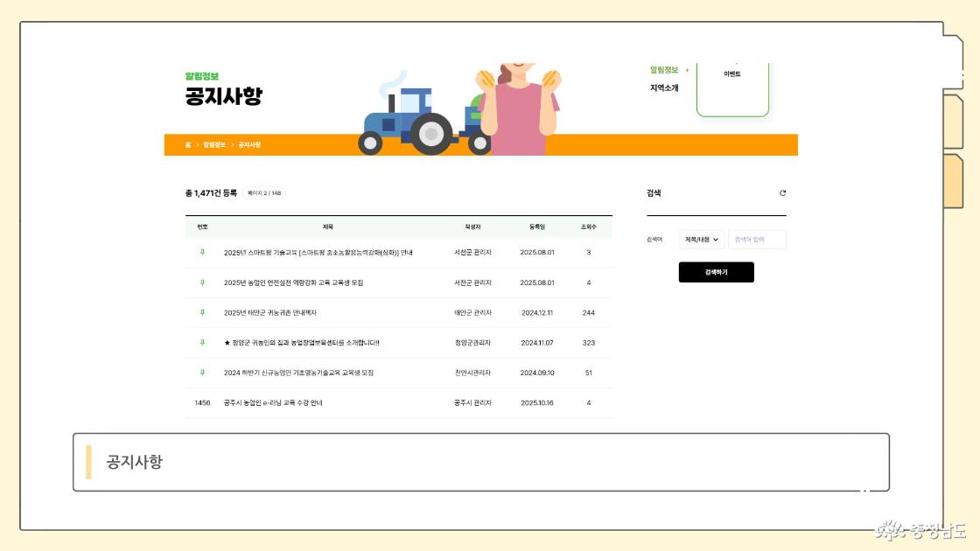Click the search reset refresh icon
Viewport: 980px width, 551px height.
coord(782,193)
